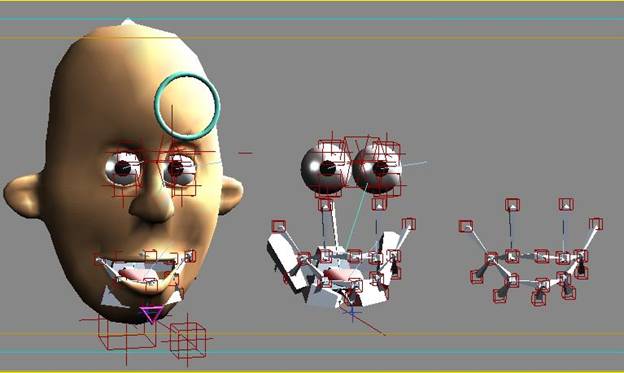Click far-right square control of rightmost rig
The width and height of the screenshot is (624, 373).
click(596, 224)
